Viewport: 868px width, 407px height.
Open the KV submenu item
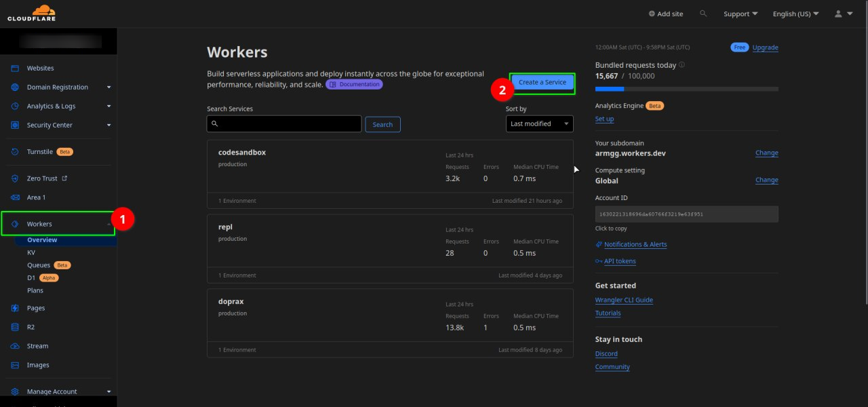(31, 252)
